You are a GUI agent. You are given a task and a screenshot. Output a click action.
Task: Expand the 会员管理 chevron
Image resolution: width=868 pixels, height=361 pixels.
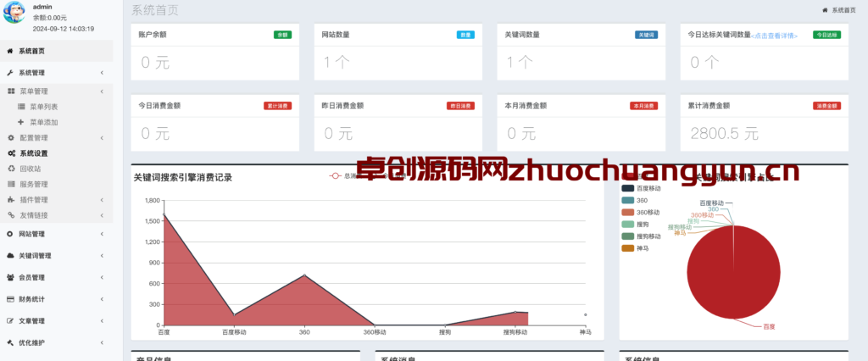point(103,277)
